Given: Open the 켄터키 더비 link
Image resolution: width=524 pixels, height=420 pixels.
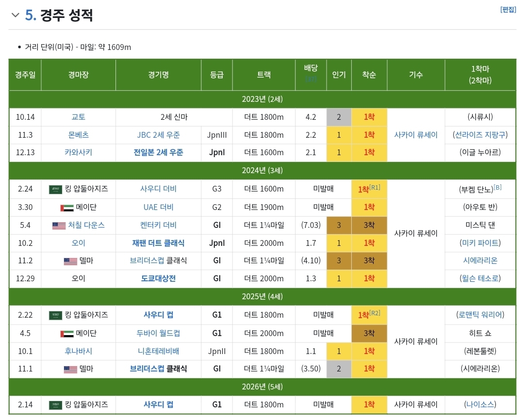Looking at the screenshot, I should (x=158, y=225).
